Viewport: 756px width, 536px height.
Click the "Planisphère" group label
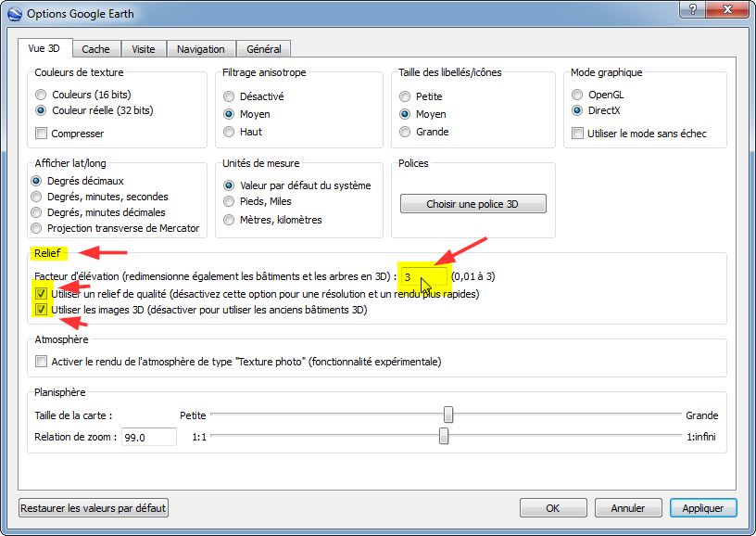[x=60, y=392]
